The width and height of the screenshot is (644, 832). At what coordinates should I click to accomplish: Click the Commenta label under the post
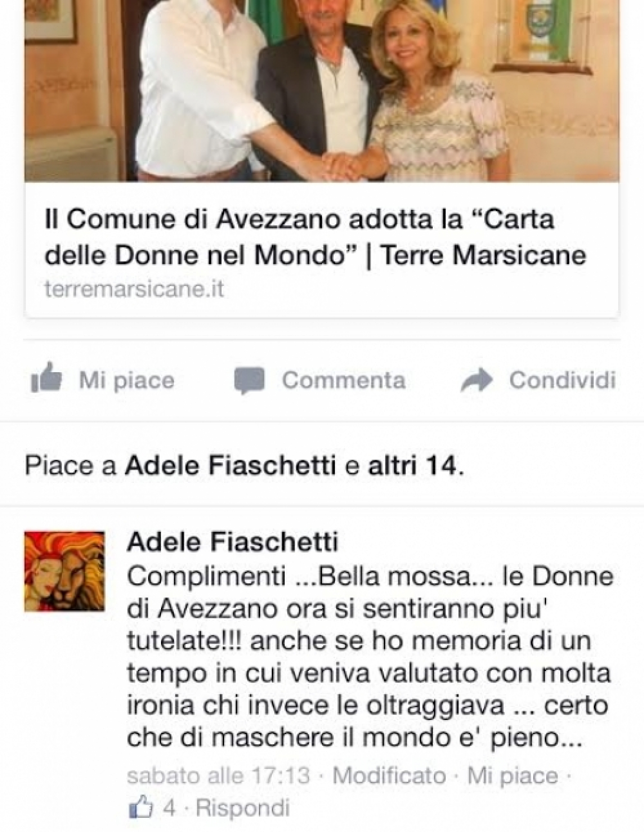343,380
